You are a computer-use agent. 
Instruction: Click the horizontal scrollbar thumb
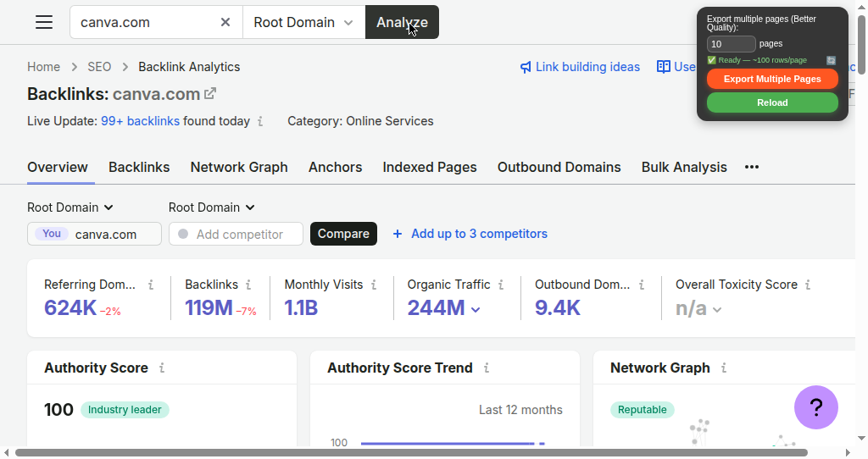(411, 453)
